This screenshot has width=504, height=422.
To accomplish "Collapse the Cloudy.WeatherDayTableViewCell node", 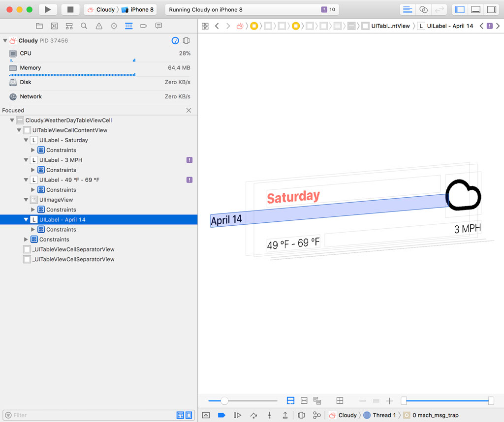I will [12, 121].
